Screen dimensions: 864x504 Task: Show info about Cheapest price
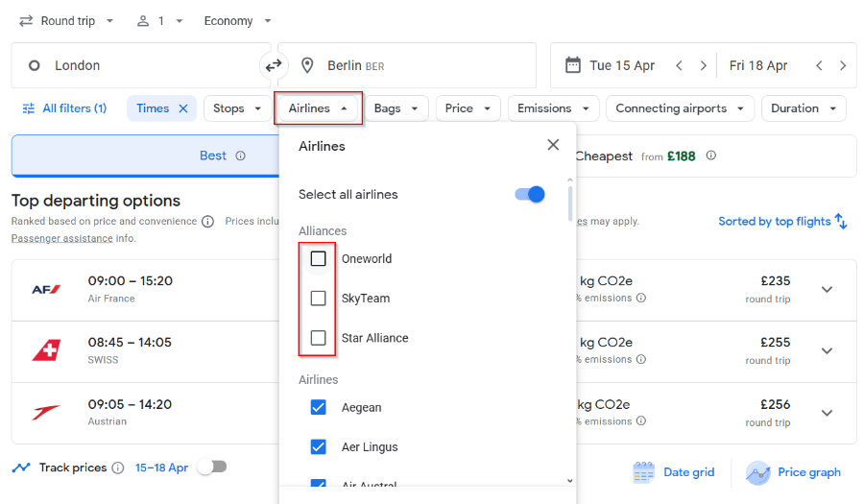710,156
